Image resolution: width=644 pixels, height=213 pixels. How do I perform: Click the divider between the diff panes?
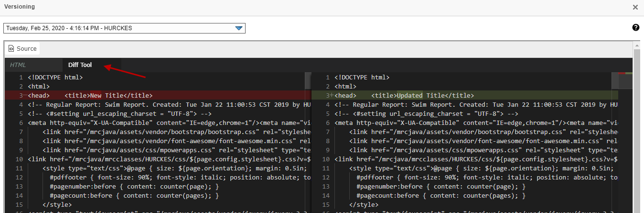coord(308,144)
